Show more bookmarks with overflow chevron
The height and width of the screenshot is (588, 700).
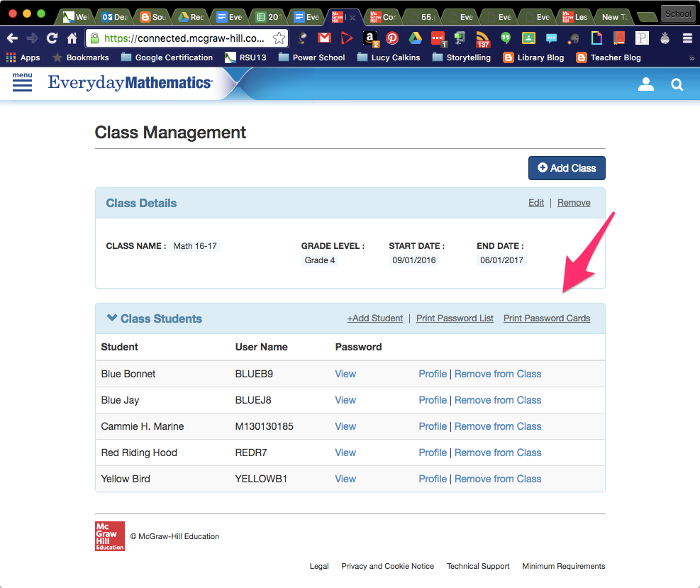pyautogui.click(x=691, y=58)
